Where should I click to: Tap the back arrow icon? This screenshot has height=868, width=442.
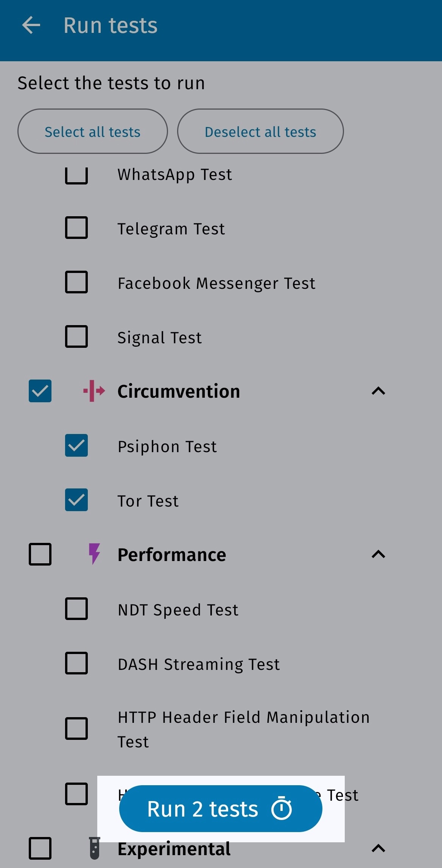tap(31, 26)
